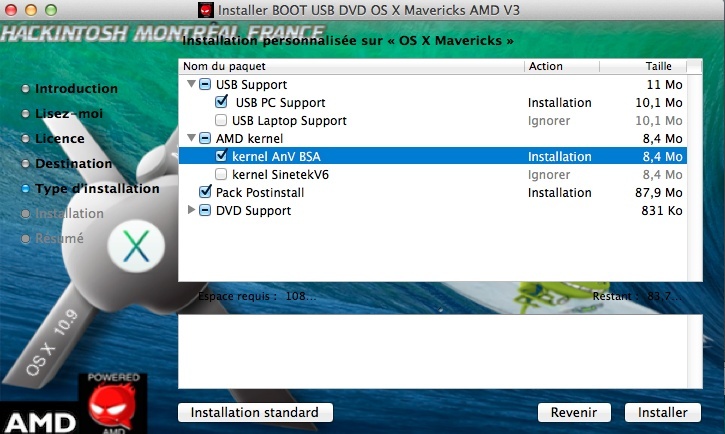This screenshot has width=725, height=434.
Task: Click the 831 Ko size value
Action: click(662, 211)
